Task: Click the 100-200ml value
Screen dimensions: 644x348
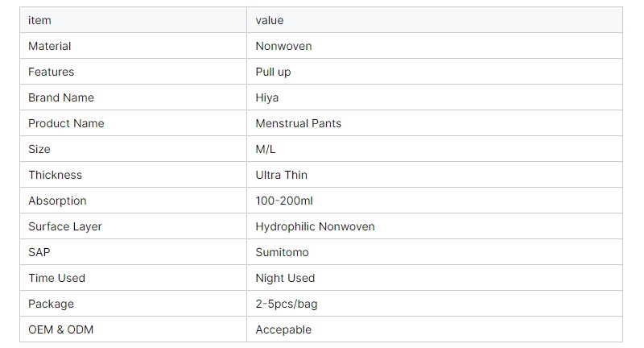Action: point(284,201)
